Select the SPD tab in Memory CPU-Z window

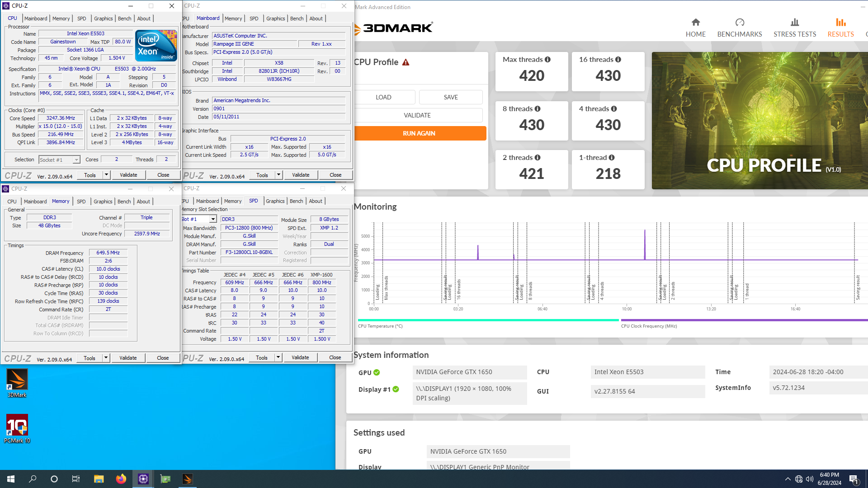tap(81, 202)
